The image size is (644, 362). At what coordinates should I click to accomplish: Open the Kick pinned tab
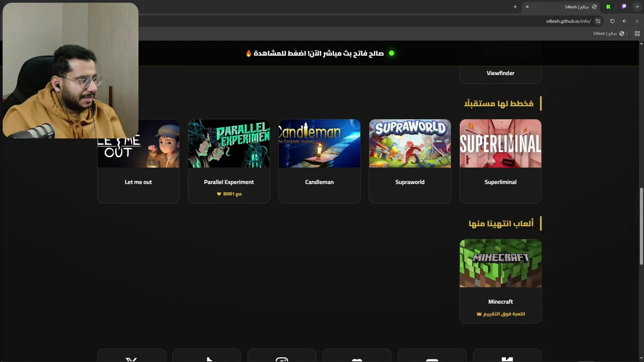pos(608,7)
